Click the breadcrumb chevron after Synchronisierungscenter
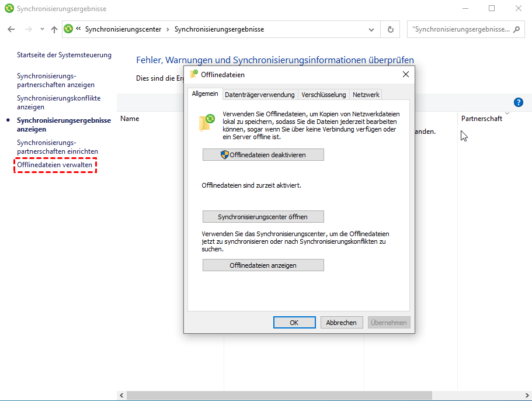 [x=168, y=30]
